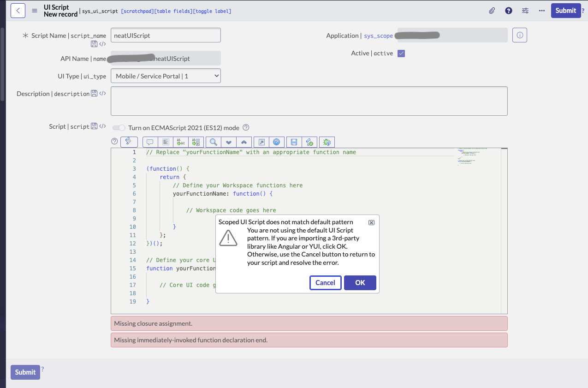Enable ECMAScript 2021 (ES12) mode

pyautogui.click(x=119, y=128)
